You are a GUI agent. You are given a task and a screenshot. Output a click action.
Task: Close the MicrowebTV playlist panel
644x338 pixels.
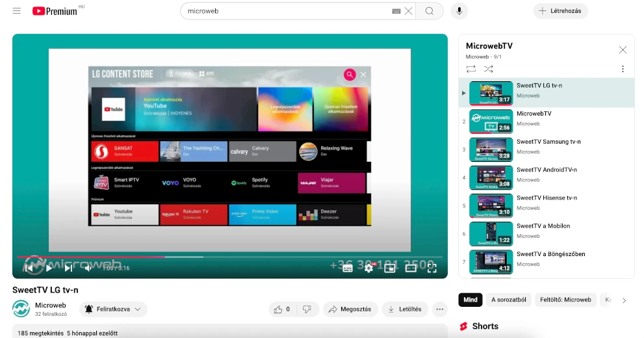623,50
